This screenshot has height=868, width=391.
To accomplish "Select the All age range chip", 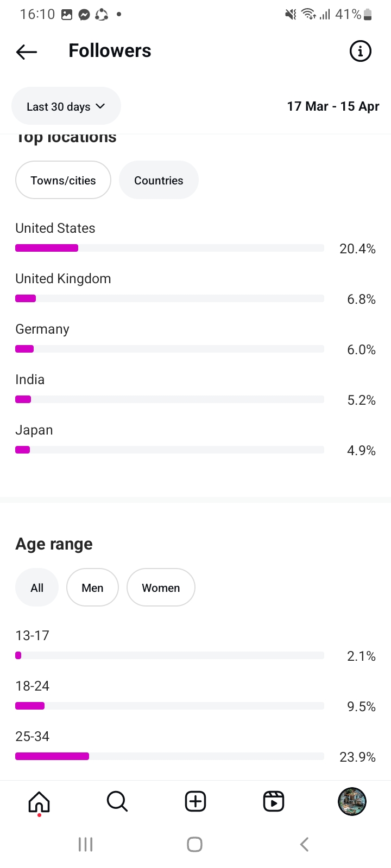I will coord(37,588).
